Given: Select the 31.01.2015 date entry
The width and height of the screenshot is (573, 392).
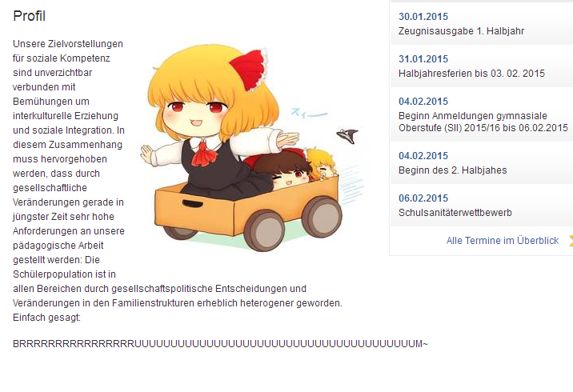Looking at the screenshot, I should pos(423,59).
